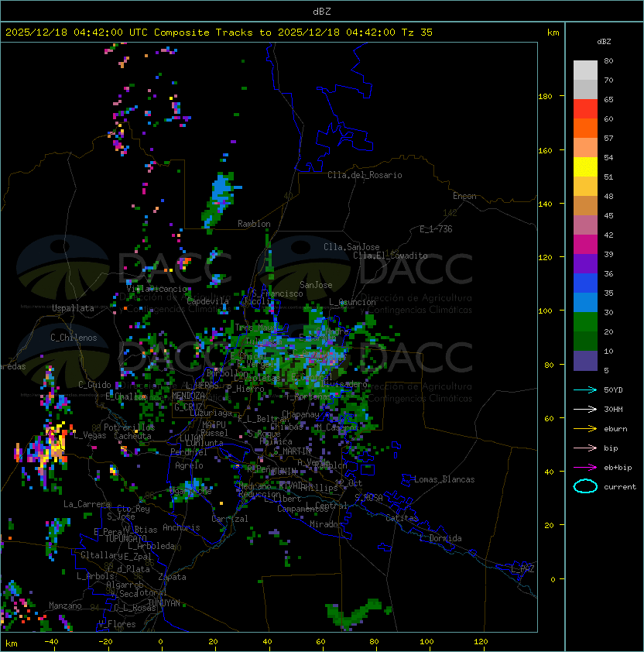The height and width of the screenshot is (652, 644).
Task: Click the dBZ title at top
Action: coord(322,12)
